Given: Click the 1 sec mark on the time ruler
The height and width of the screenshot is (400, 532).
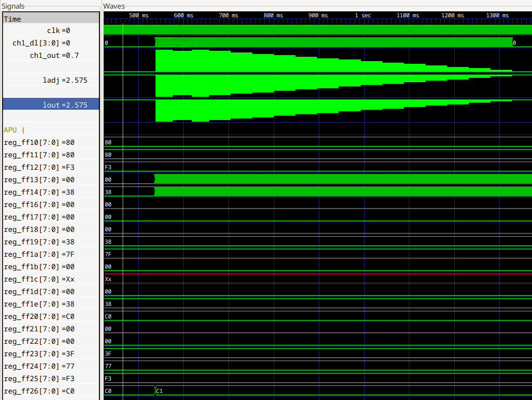Looking at the screenshot, I should [362, 16].
